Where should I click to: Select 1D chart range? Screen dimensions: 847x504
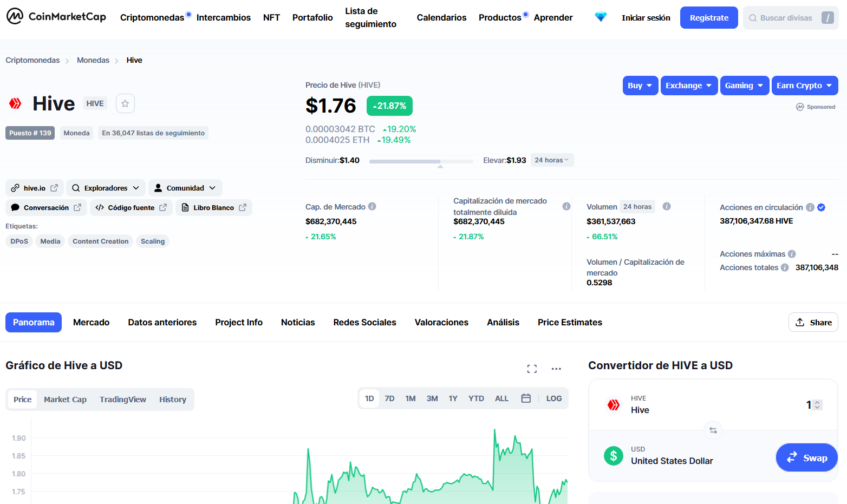(369, 398)
